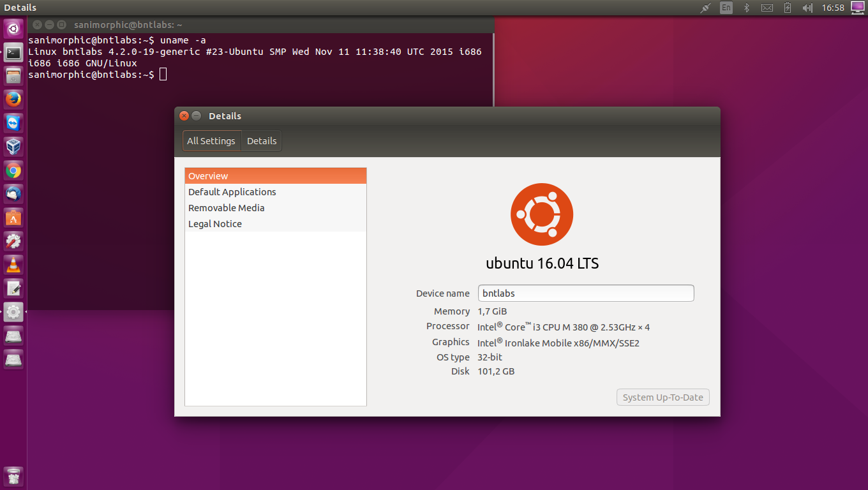The image size is (868, 490).
Task: Click the battery indicator
Action: [x=787, y=8]
